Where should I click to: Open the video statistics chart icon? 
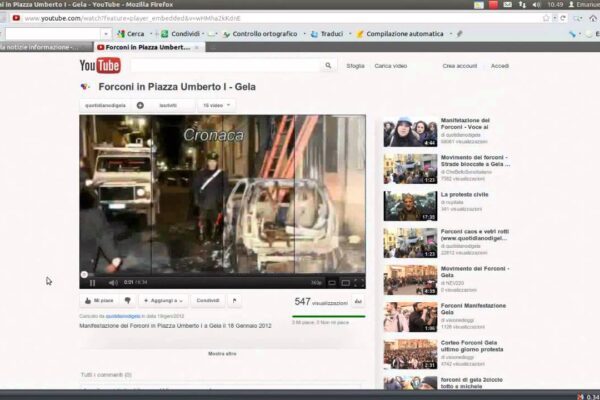tap(358, 301)
